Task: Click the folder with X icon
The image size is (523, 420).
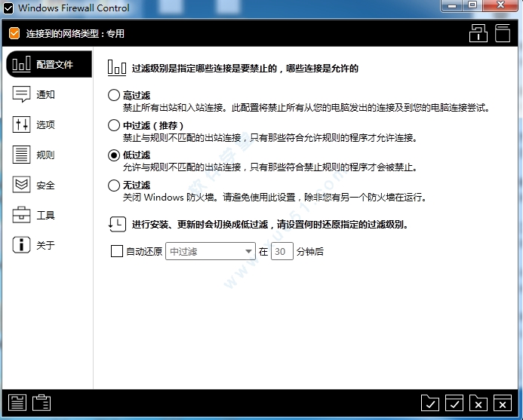Action: pos(478,403)
